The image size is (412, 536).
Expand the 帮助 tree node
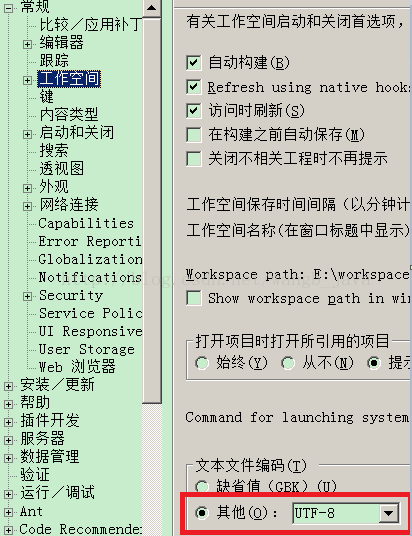9,404
